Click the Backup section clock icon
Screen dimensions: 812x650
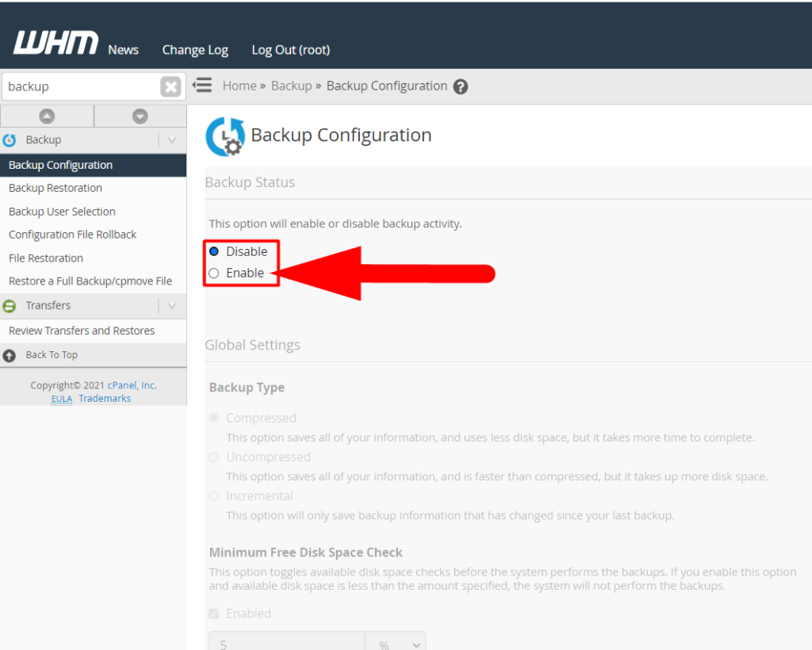pyautogui.click(x=10, y=140)
